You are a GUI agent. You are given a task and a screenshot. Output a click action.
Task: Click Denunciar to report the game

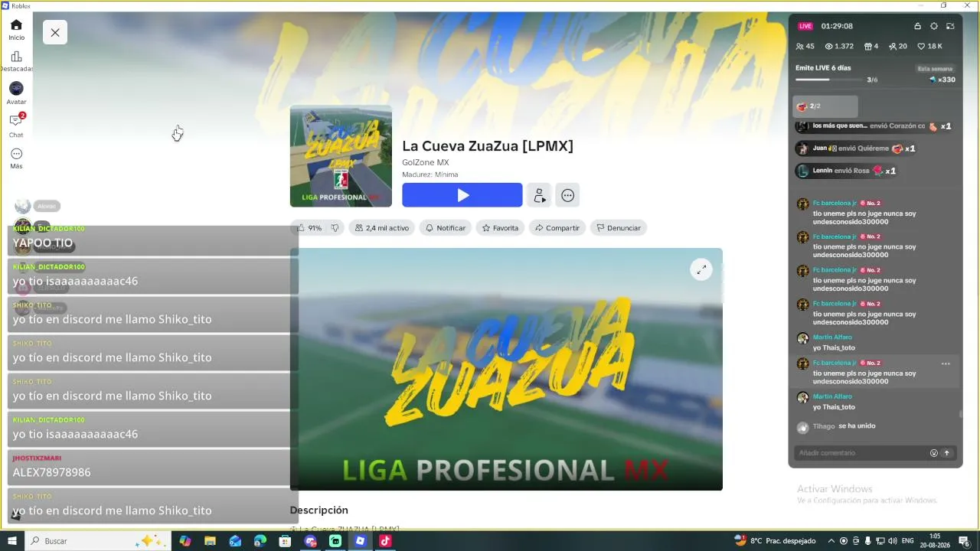pos(619,228)
